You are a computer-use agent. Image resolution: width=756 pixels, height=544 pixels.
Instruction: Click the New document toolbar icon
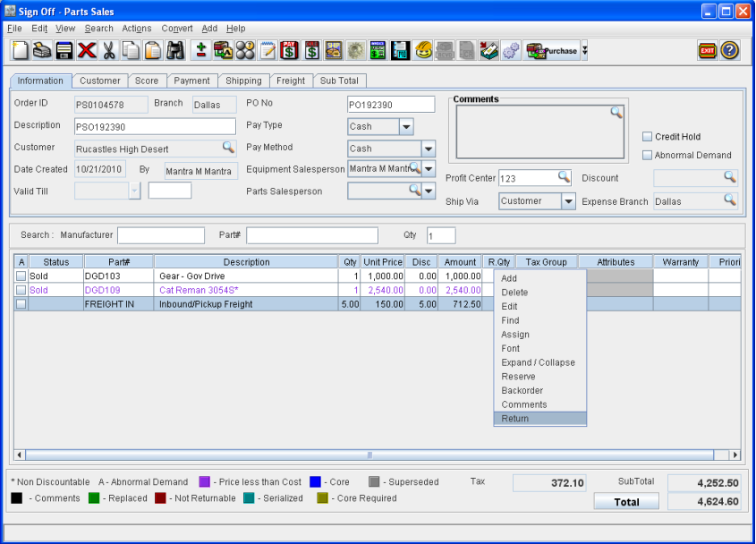click(21, 50)
